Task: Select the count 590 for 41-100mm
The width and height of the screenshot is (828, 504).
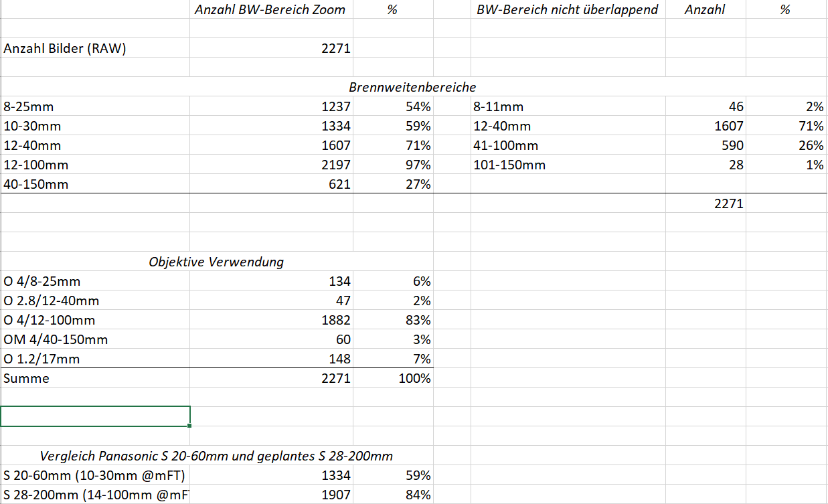Action: 732,145
